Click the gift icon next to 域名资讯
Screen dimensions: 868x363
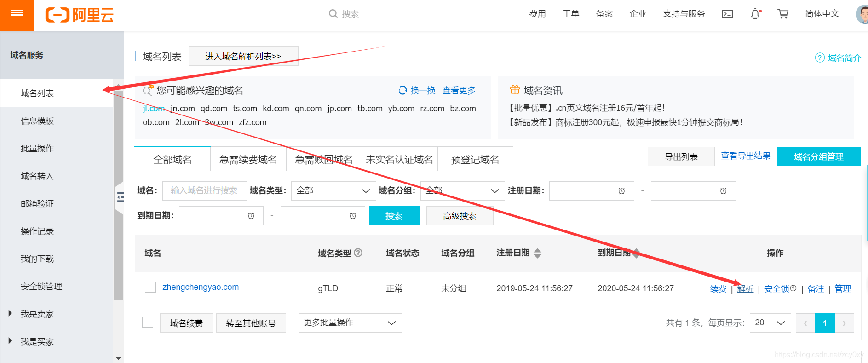pos(515,90)
